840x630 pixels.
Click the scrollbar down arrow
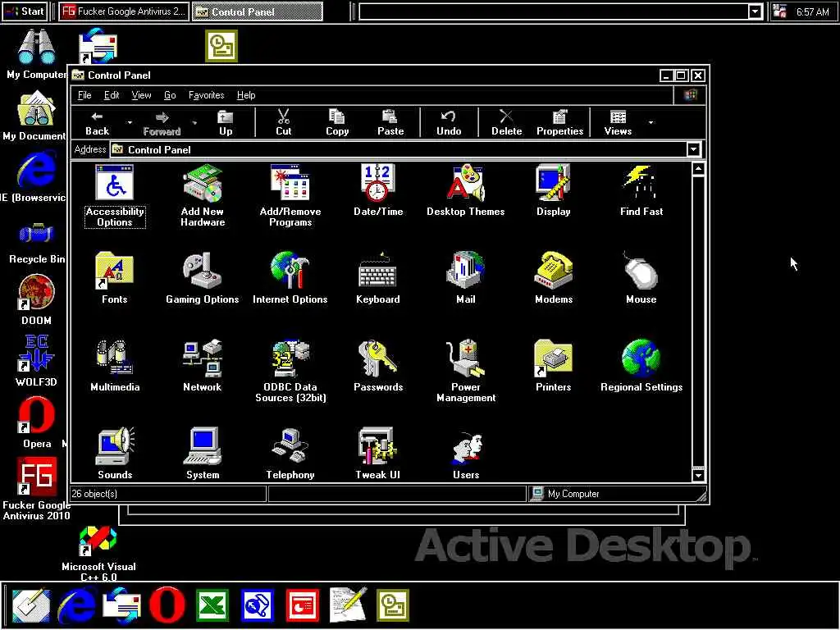(x=698, y=475)
